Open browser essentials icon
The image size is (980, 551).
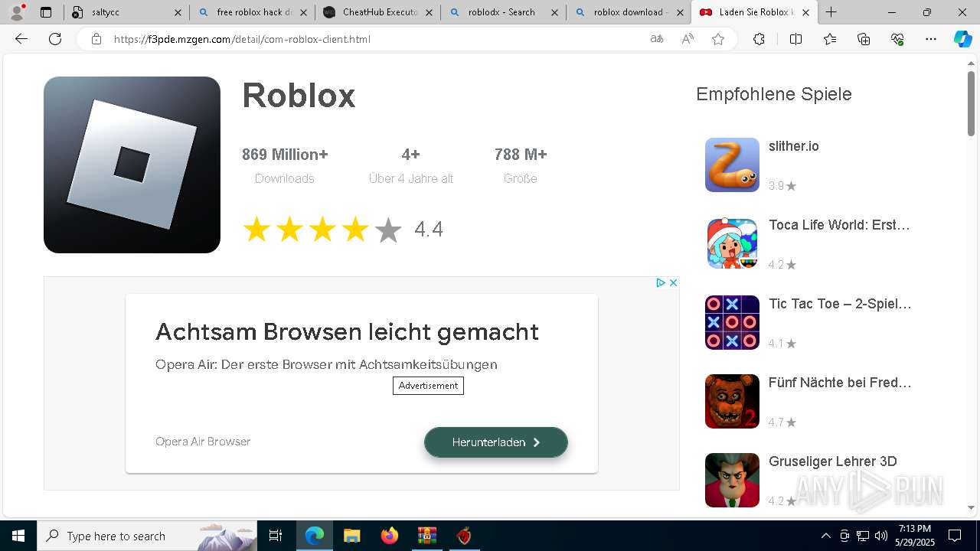click(x=897, y=39)
